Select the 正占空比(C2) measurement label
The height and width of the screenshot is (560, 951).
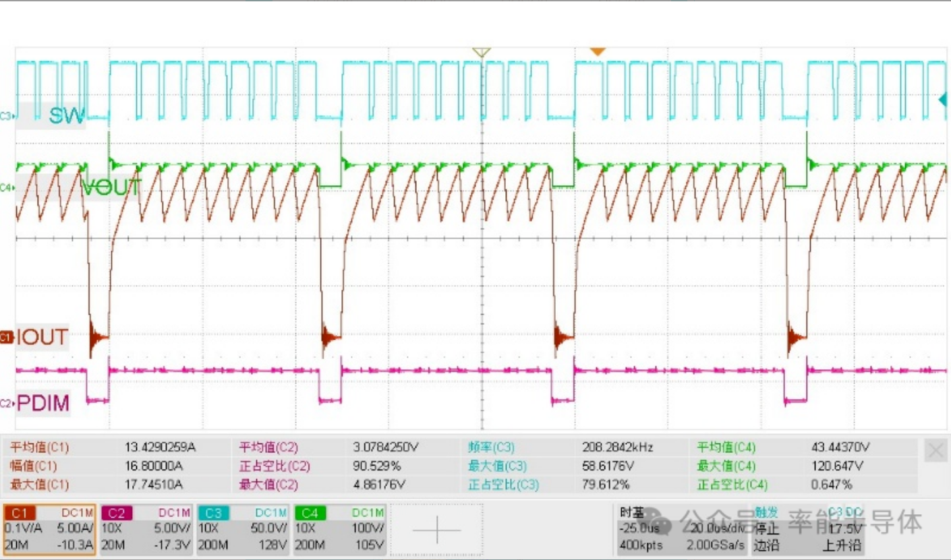pos(275,466)
